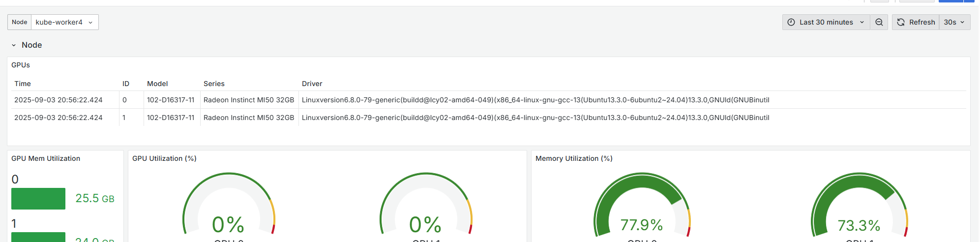Click the Refresh button
Viewport: 980px width, 242px height.
coord(916,22)
